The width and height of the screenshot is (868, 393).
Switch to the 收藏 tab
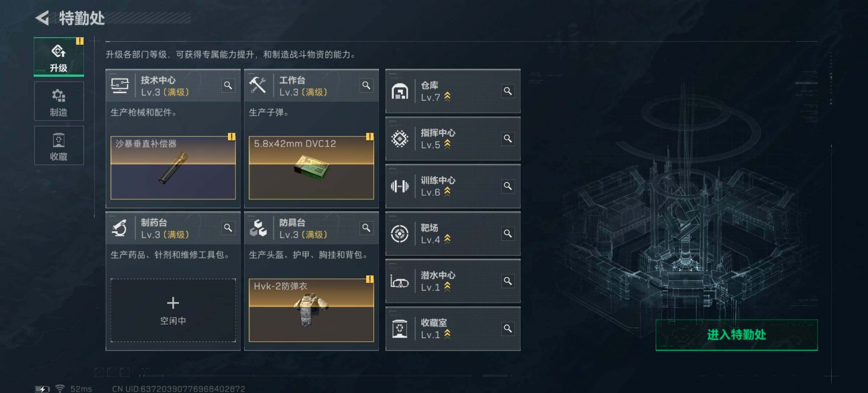click(x=59, y=146)
